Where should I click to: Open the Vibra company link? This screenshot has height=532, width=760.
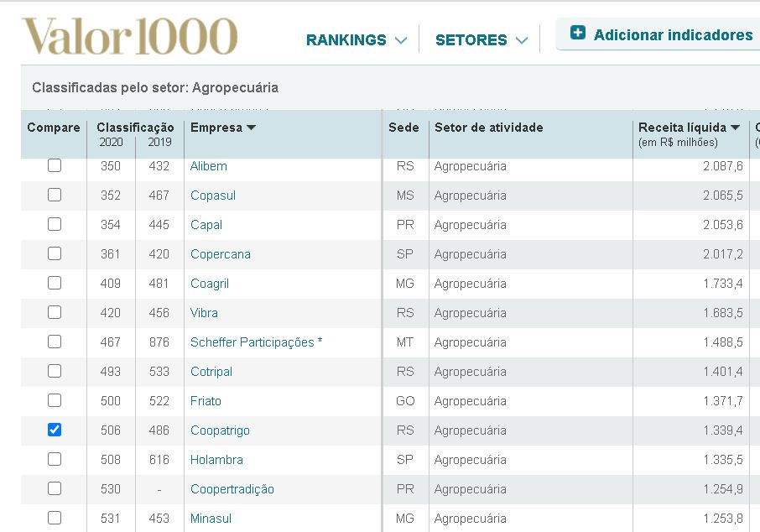tap(204, 313)
